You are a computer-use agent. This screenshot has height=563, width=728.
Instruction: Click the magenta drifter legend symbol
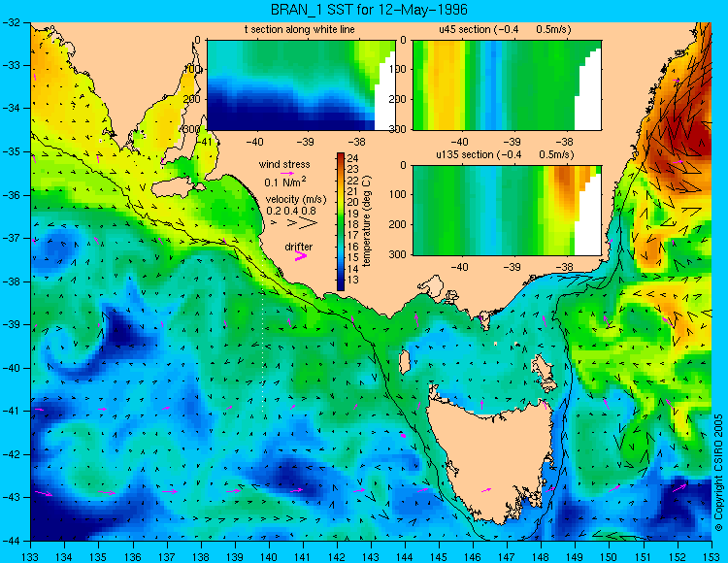pos(300,255)
